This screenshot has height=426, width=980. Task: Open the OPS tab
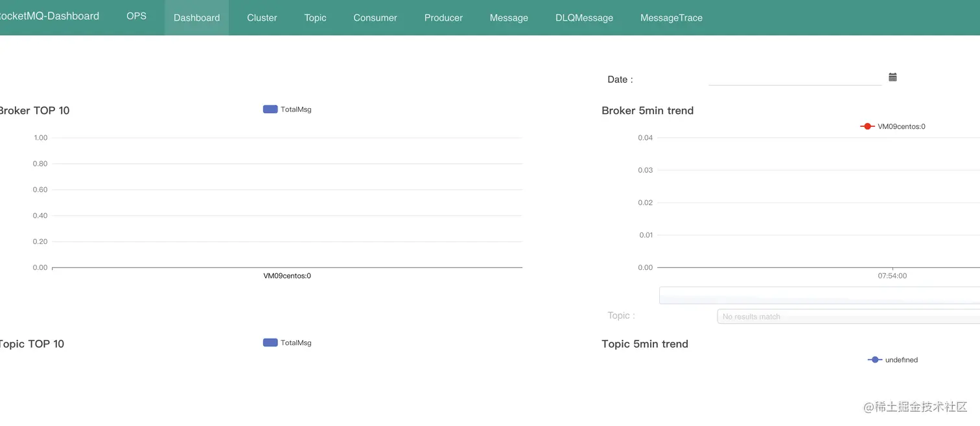pos(136,17)
